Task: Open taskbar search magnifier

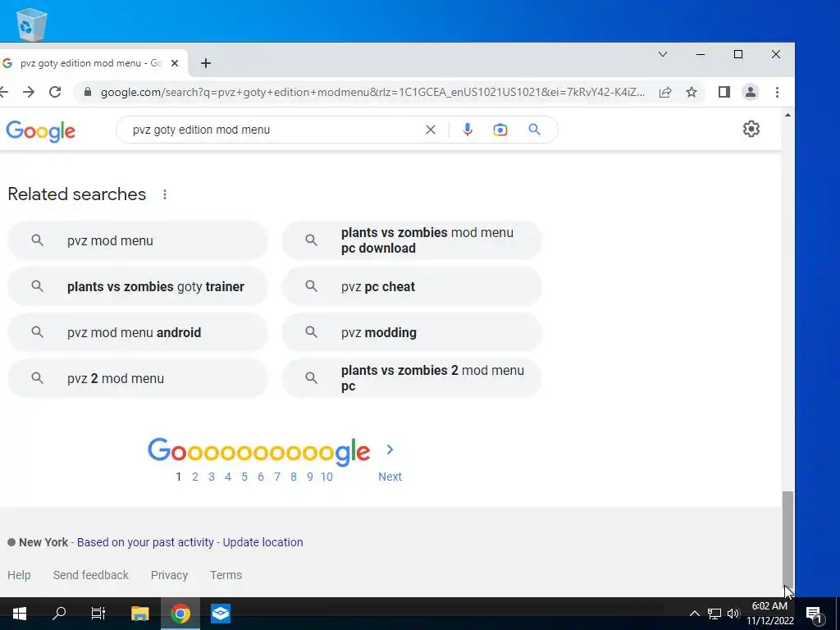Action: (59, 614)
